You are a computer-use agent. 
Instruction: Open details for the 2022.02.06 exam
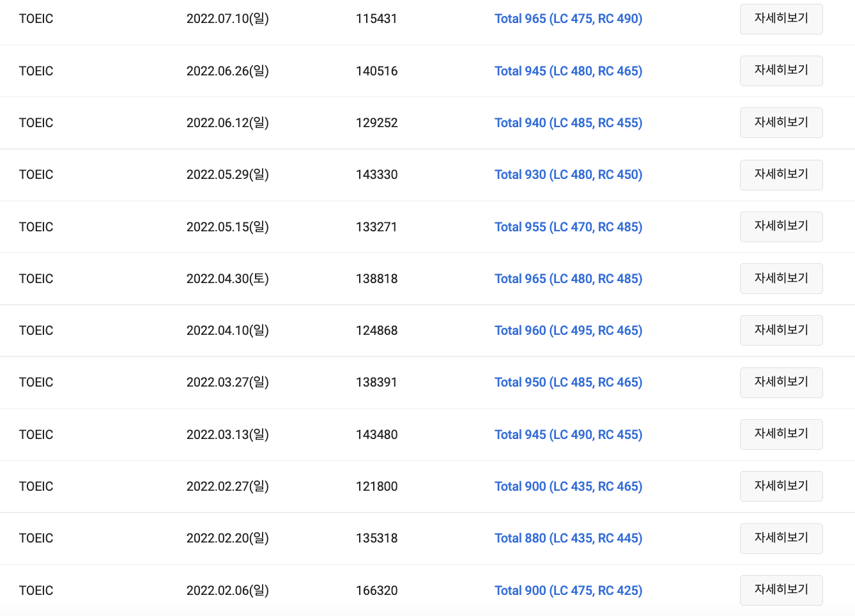point(781,590)
